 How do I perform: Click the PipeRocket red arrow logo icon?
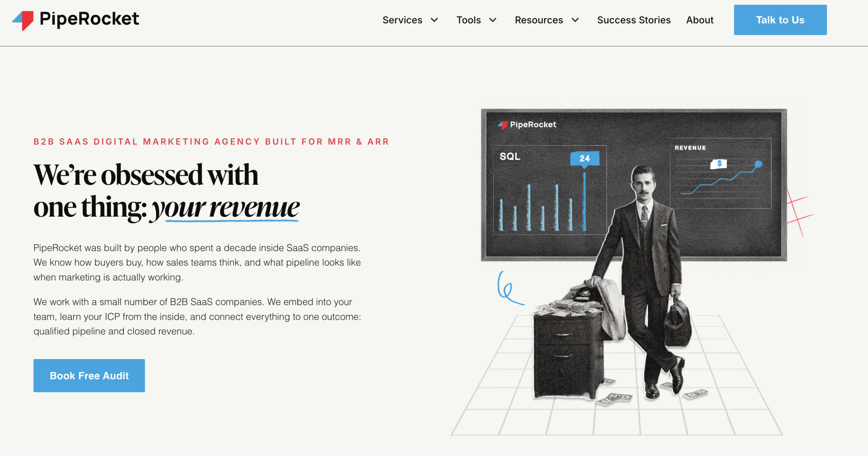[x=23, y=20]
